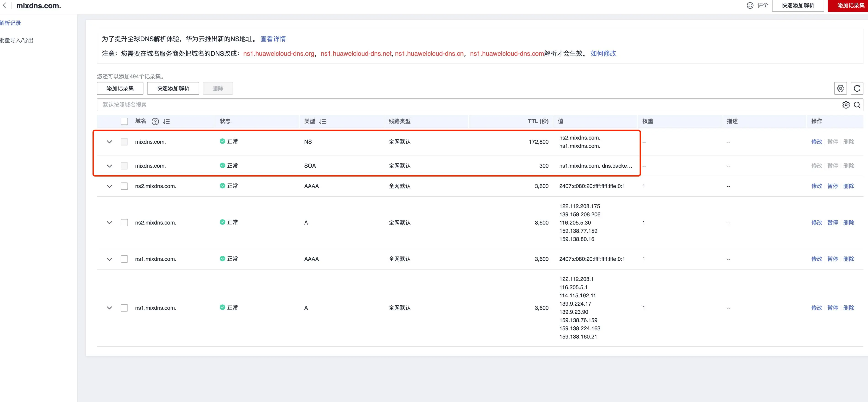This screenshot has width=868, height=402.
Task: Toggle the select-all header checkbox
Action: pyautogui.click(x=124, y=121)
